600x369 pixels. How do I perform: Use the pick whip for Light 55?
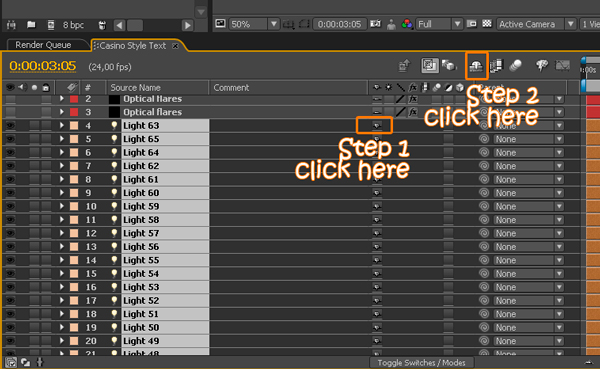(484, 260)
